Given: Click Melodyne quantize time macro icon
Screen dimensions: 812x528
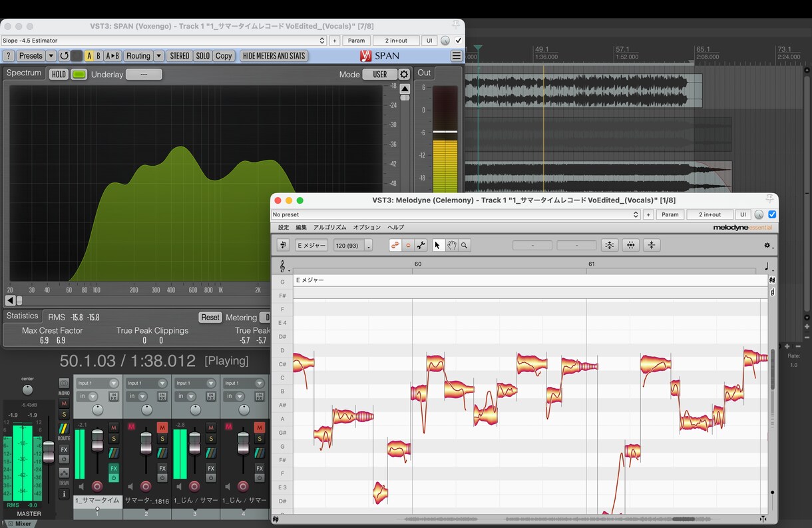Looking at the screenshot, I should 630,246.
